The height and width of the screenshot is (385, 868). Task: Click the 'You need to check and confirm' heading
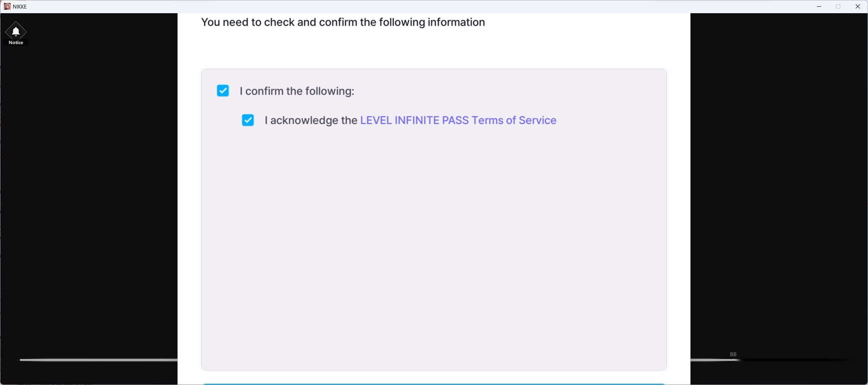(x=343, y=22)
